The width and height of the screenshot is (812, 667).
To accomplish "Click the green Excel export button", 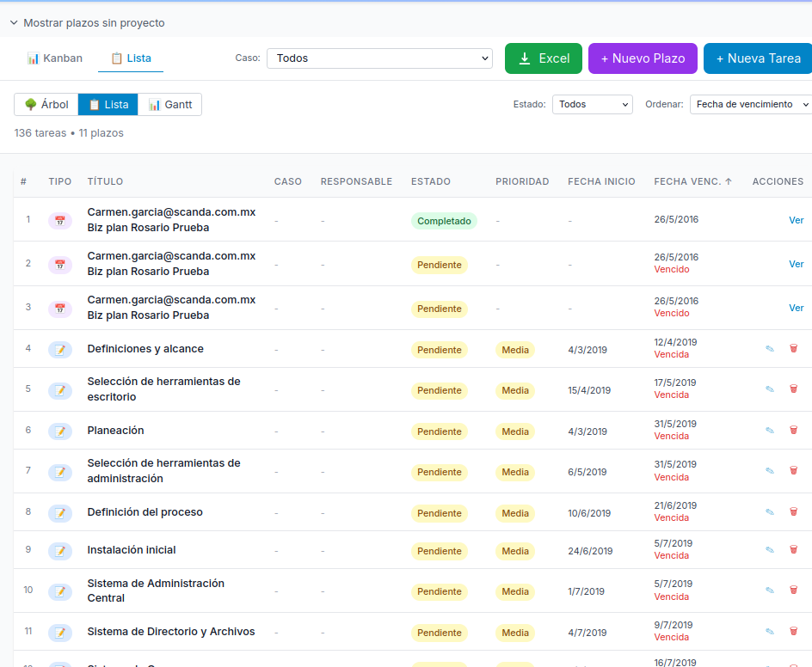I will click(x=544, y=58).
